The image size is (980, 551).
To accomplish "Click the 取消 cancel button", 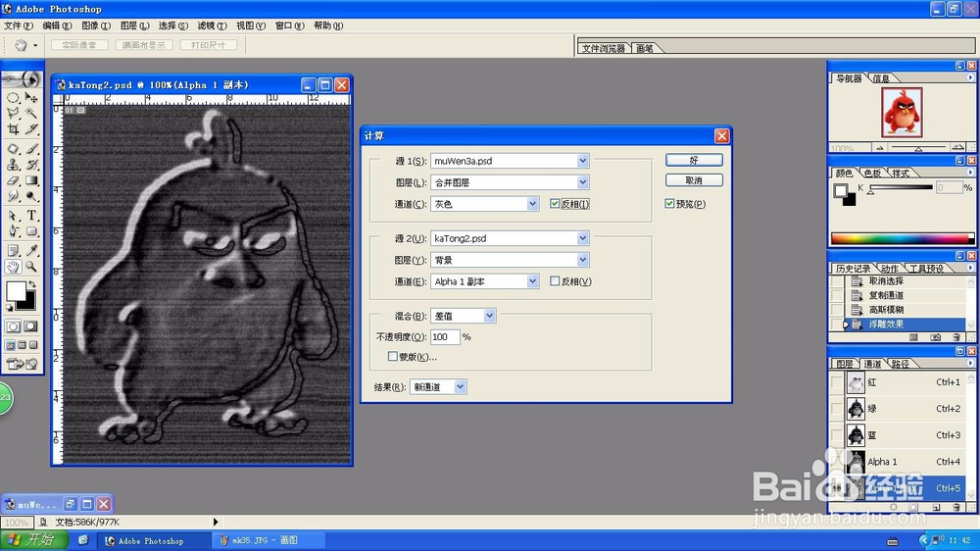I will coord(694,180).
